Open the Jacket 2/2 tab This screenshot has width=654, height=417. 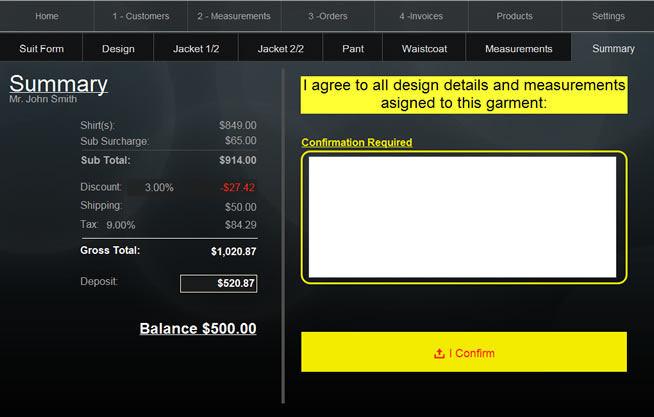[280, 49]
